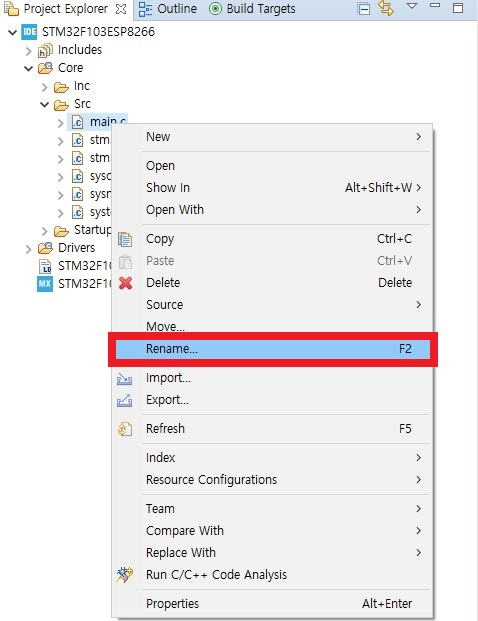
Task: Choose Rename... in the context menu
Action: point(272,349)
